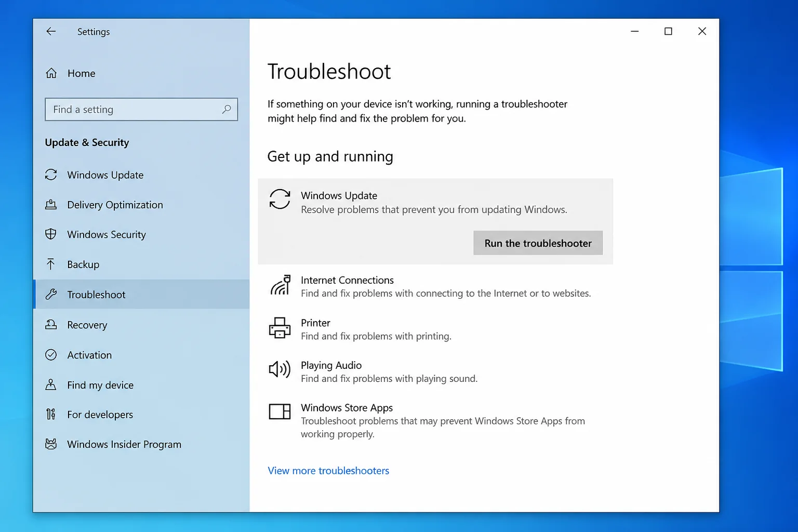Image resolution: width=798 pixels, height=532 pixels.
Task: Click the For developers sliders icon
Action: click(x=51, y=414)
